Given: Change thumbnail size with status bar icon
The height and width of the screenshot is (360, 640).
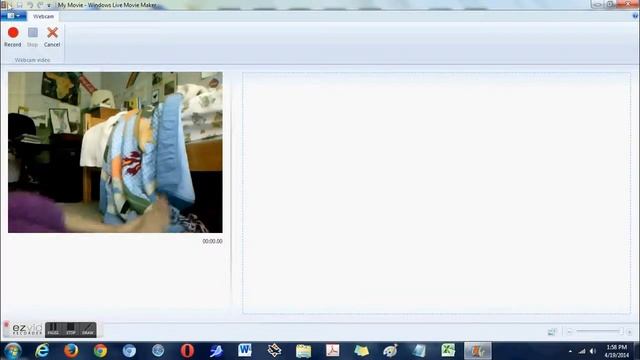Looking at the screenshot, I should point(552,332).
